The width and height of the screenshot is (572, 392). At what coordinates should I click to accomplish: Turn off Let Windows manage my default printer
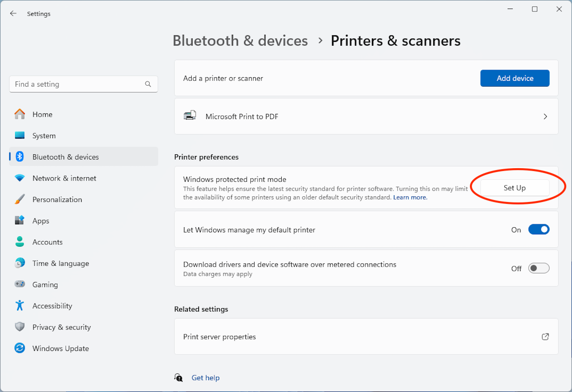point(539,229)
